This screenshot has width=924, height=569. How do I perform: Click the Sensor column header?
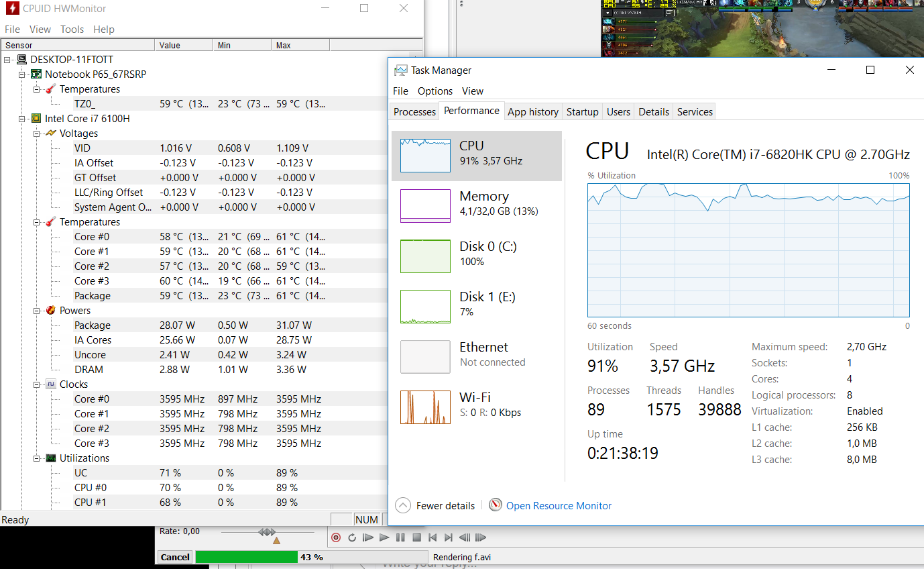click(x=78, y=46)
